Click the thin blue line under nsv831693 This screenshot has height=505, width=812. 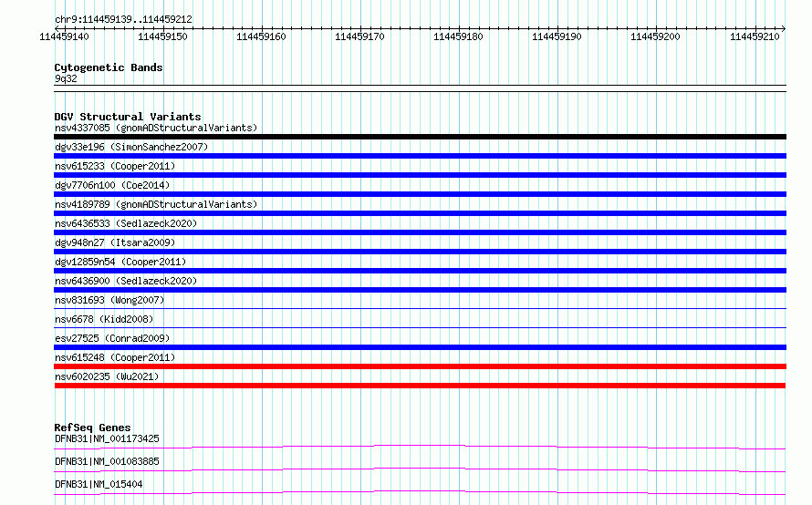pyautogui.click(x=420, y=308)
